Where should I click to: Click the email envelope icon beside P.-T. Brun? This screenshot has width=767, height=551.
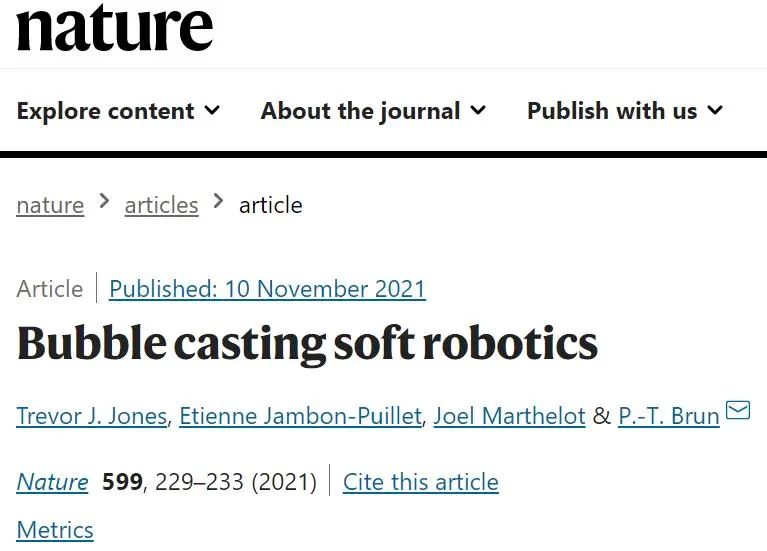(x=738, y=410)
